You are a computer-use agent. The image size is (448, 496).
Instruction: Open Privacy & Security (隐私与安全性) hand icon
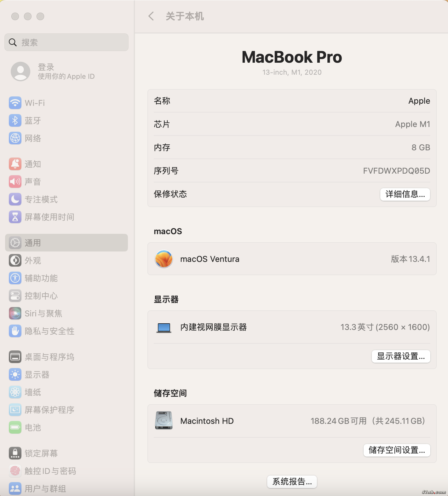coord(15,331)
